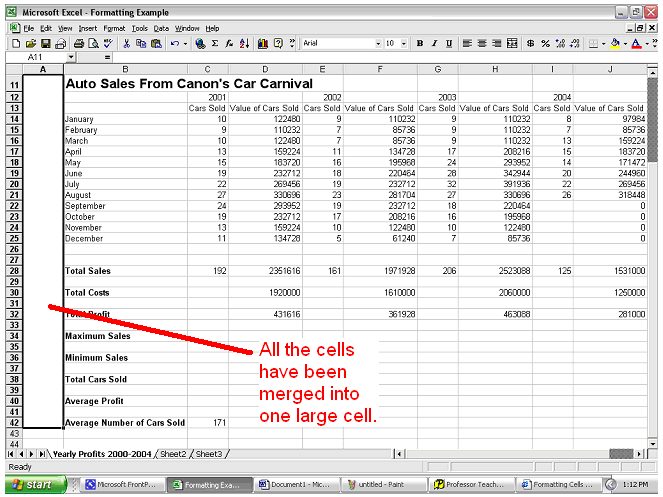Click the Windows Start button
The image size is (663, 497).
(33, 485)
